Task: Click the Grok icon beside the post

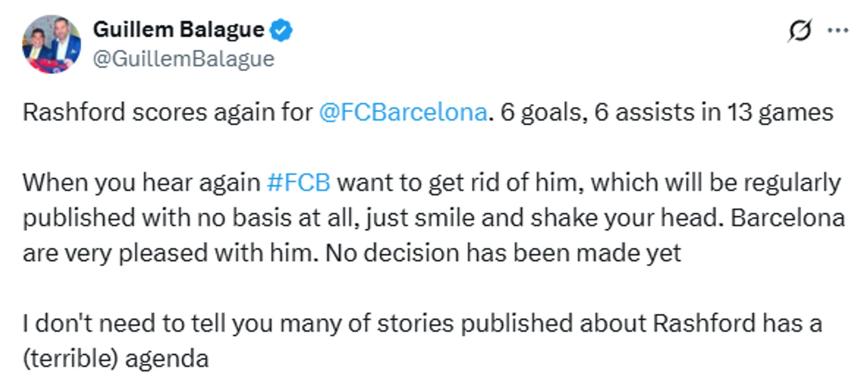Action: 799,30
